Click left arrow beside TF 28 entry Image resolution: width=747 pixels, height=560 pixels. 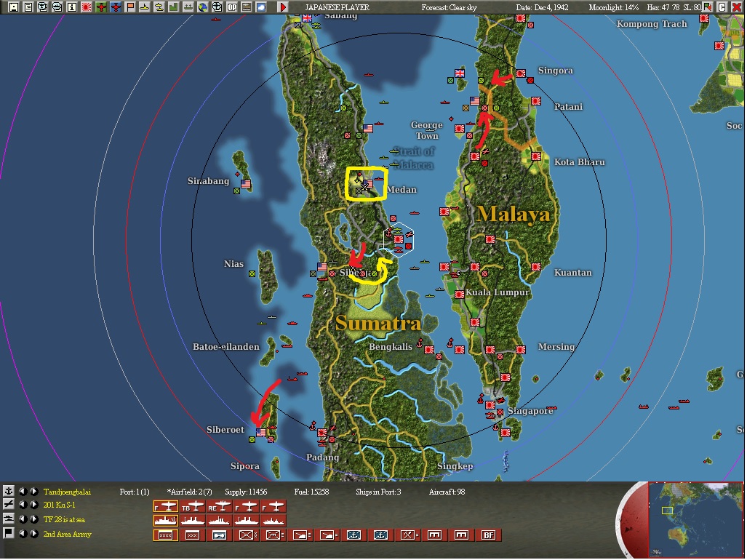pos(23,519)
